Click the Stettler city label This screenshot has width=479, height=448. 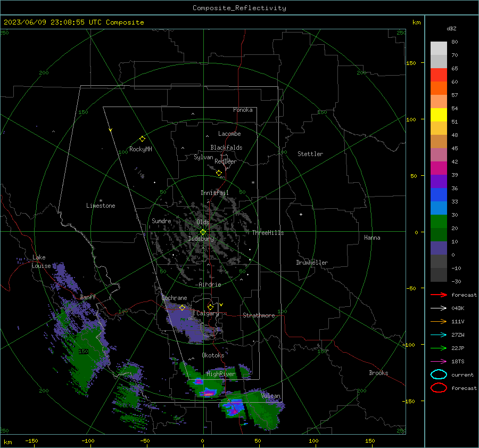[x=310, y=154]
